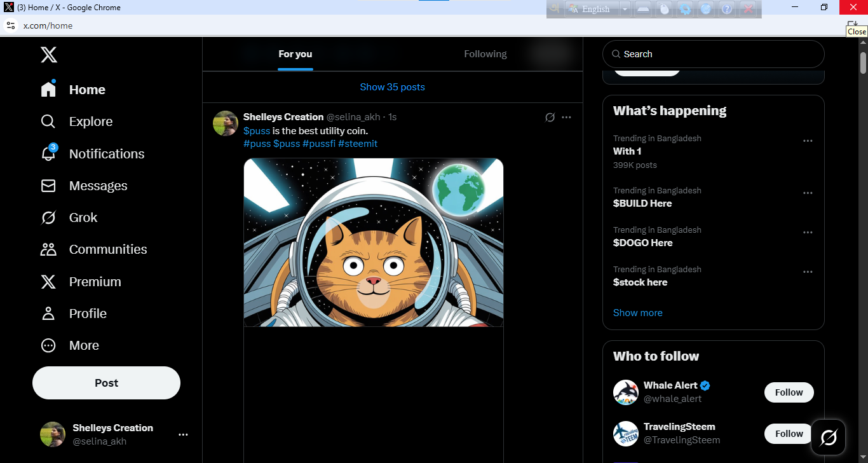The image size is (868, 463).
Task: Follow the Whale Alert account
Action: (789, 392)
